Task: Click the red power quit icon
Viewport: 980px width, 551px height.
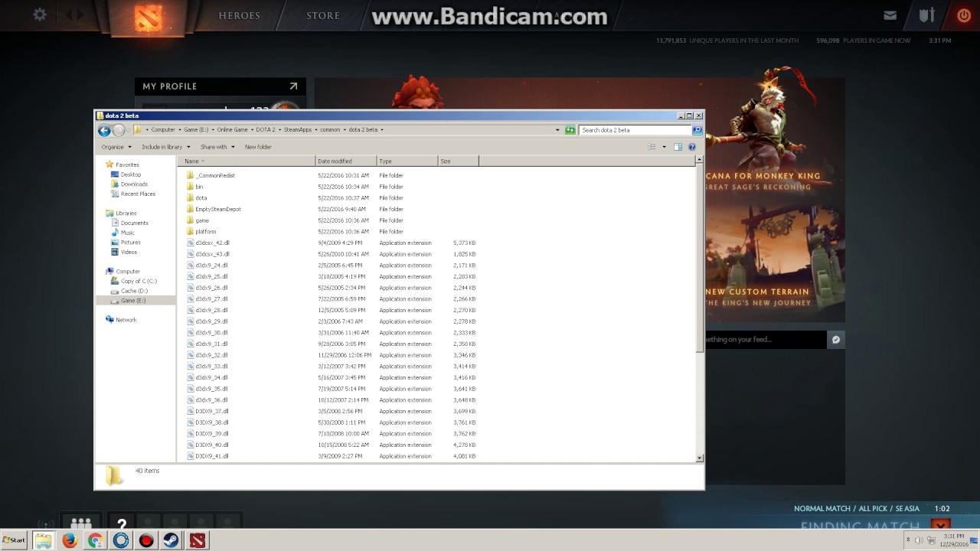Action: click(x=963, y=15)
